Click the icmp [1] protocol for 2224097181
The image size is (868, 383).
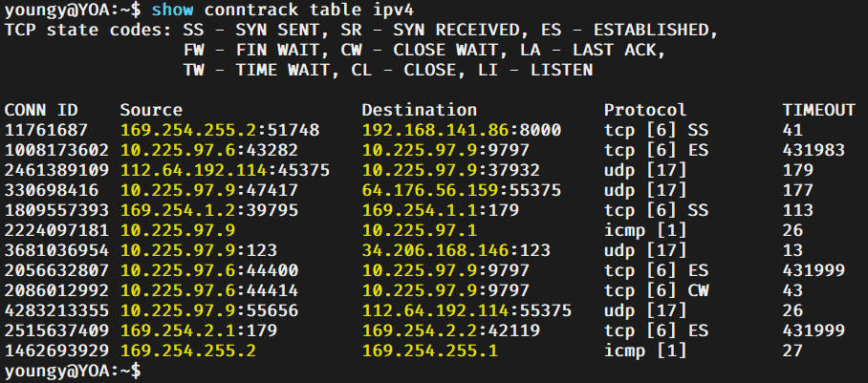[x=645, y=230]
